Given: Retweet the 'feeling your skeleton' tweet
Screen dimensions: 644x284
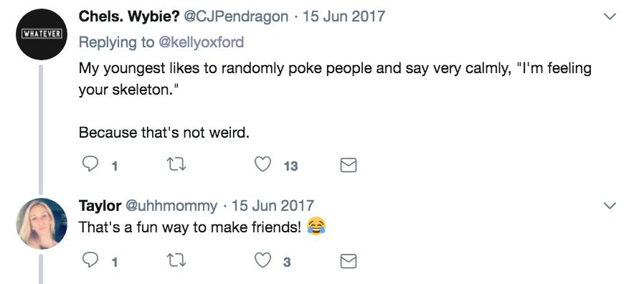Looking at the screenshot, I should [x=176, y=165].
